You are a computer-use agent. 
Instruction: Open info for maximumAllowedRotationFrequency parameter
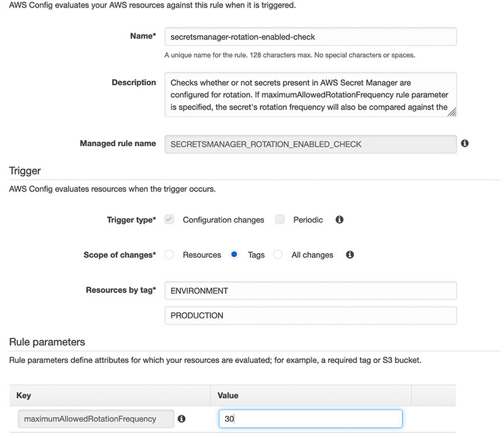183,418
